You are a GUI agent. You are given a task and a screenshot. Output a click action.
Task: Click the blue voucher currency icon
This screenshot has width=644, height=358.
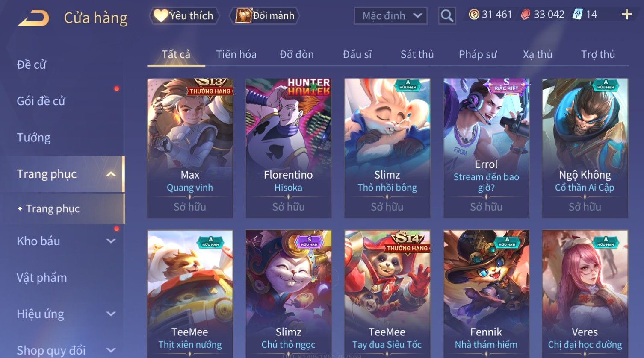[578, 14]
